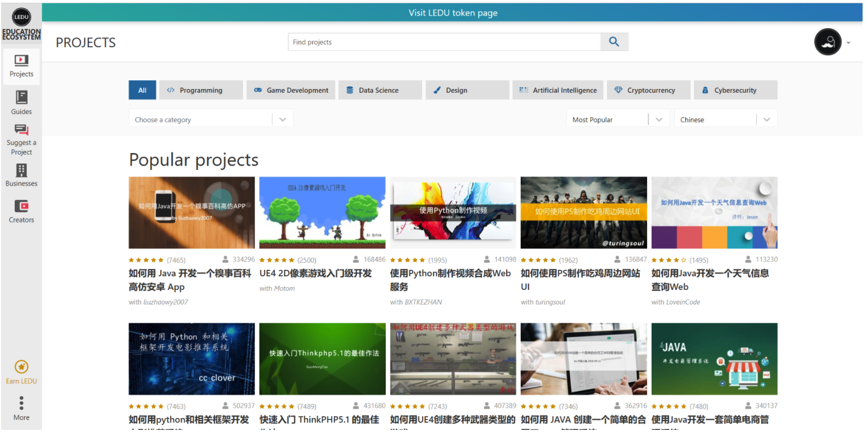Screen dimensions: 868x444
Task: Click the star rating with (1962) reviews
Action: (x=538, y=260)
